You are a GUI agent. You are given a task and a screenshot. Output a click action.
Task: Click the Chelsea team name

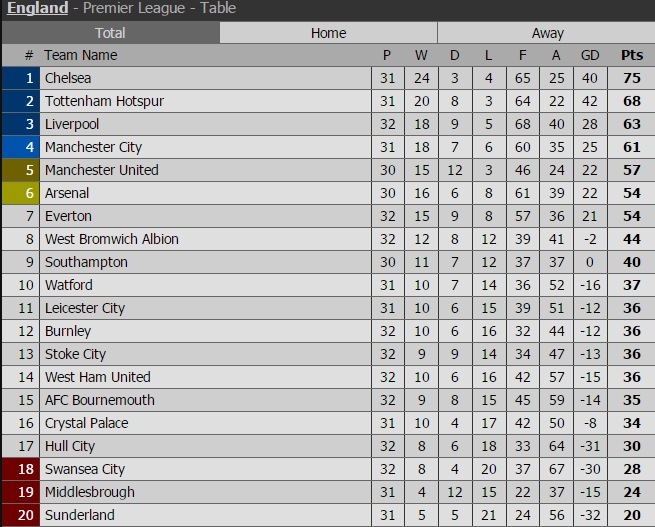(68, 78)
